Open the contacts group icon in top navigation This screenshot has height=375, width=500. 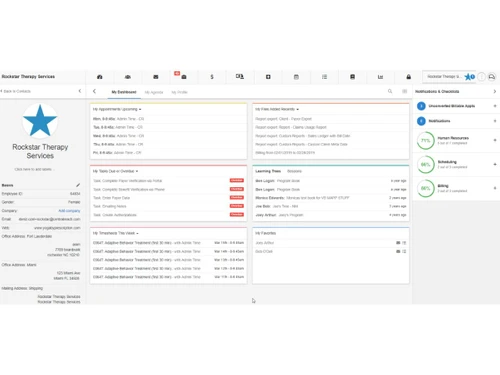point(128,77)
